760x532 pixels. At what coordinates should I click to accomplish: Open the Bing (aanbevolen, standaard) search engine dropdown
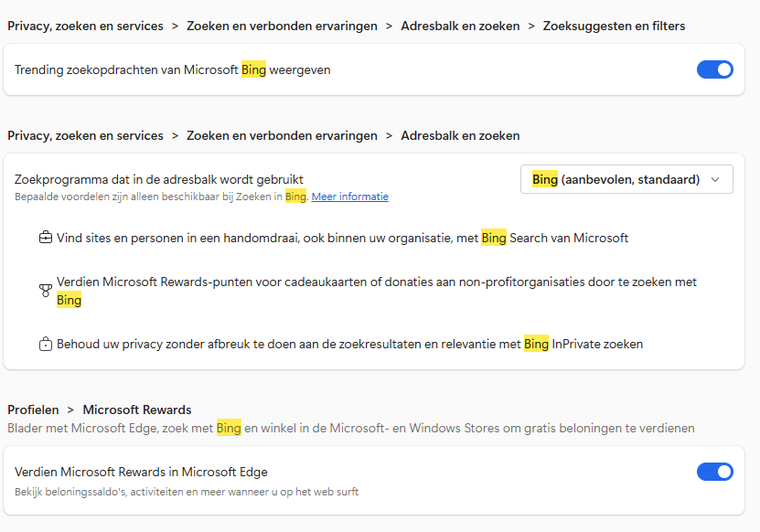(626, 180)
